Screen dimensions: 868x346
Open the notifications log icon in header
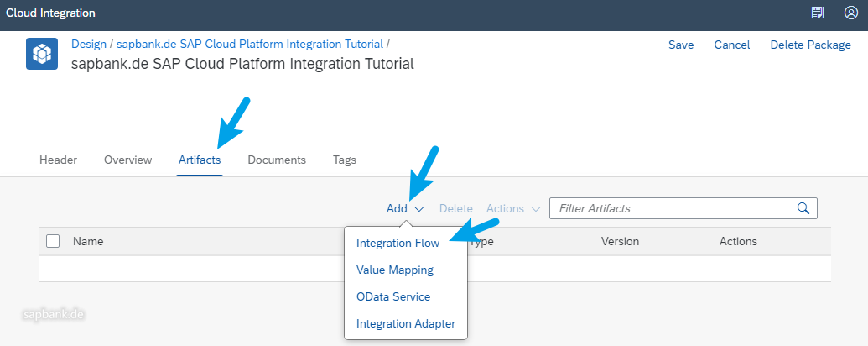(x=818, y=13)
